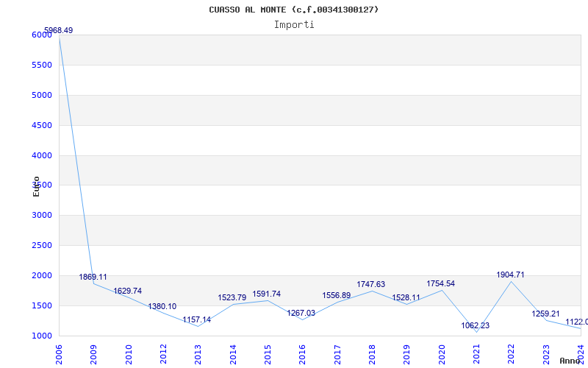
Task: Click the Importi subtitle
Action: (x=294, y=25)
